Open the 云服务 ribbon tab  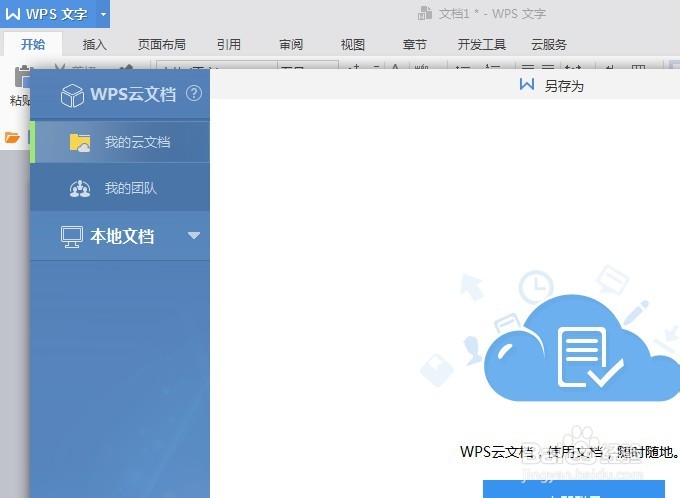point(549,44)
